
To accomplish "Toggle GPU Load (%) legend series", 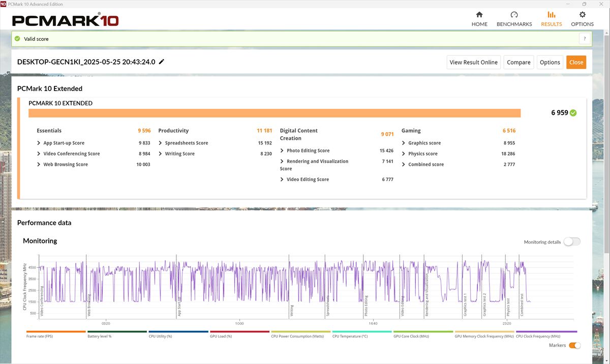I will 239,335.
